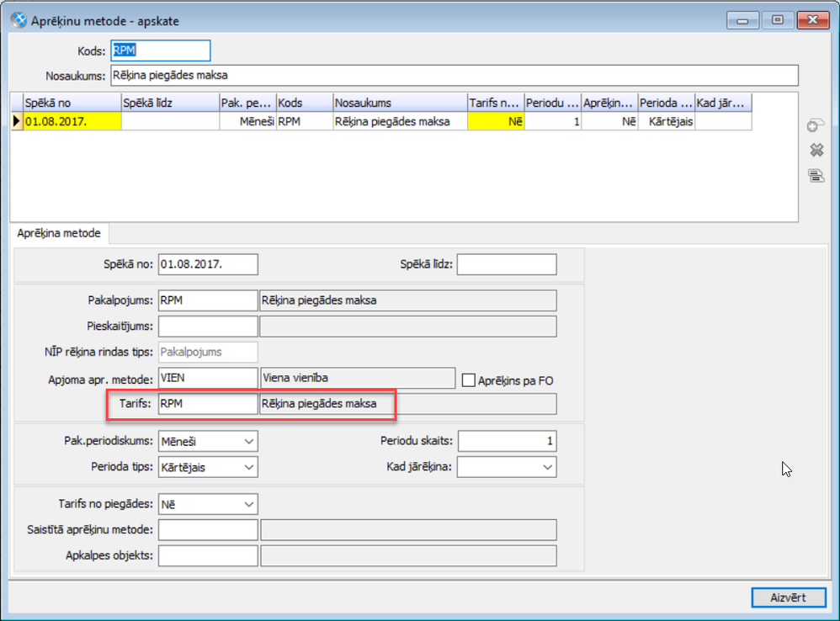Viewport: 840px width, 621px height.
Task: Open the Pak.periodiskums dropdown
Action: [x=247, y=441]
